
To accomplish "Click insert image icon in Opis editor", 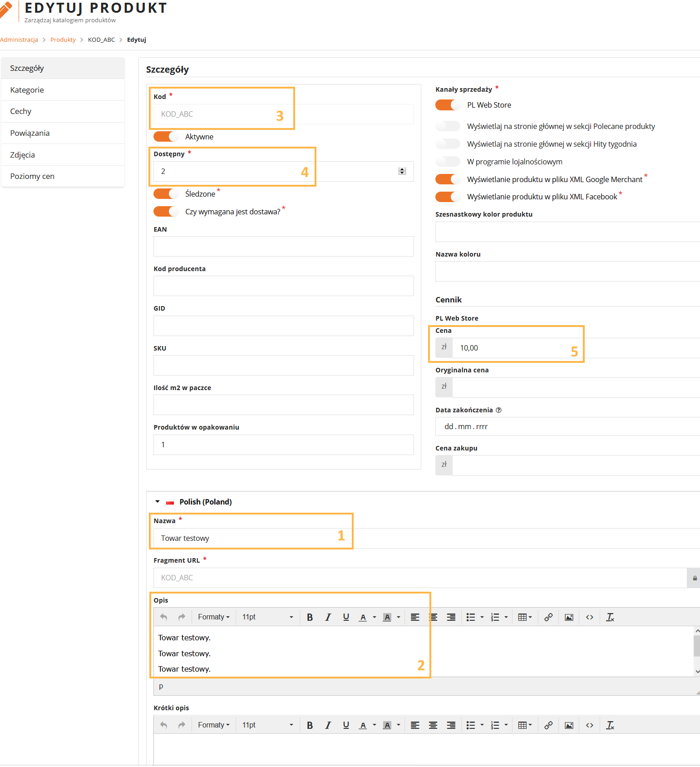I will tap(569, 617).
